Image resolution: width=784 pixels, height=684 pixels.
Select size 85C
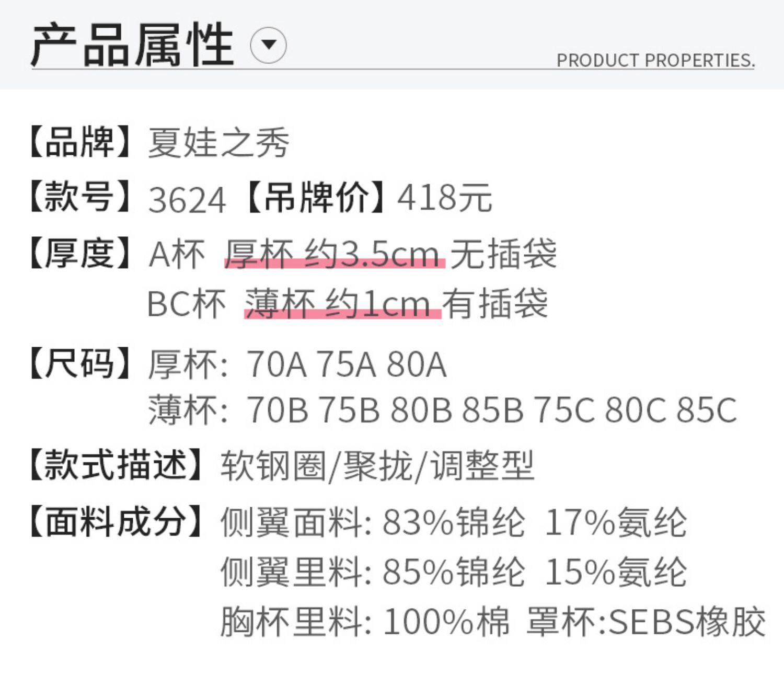[707, 409]
